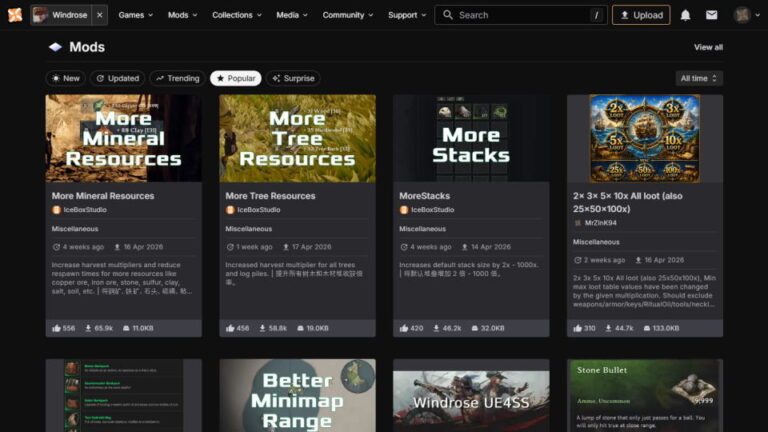Expand the Games menu
The image size is (768, 432).
pos(136,15)
